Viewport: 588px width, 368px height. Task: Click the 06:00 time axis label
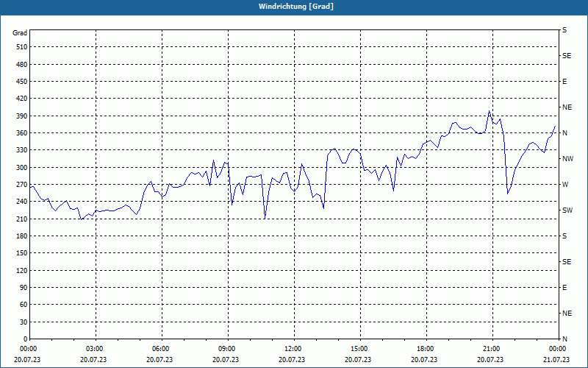pos(160,349)
